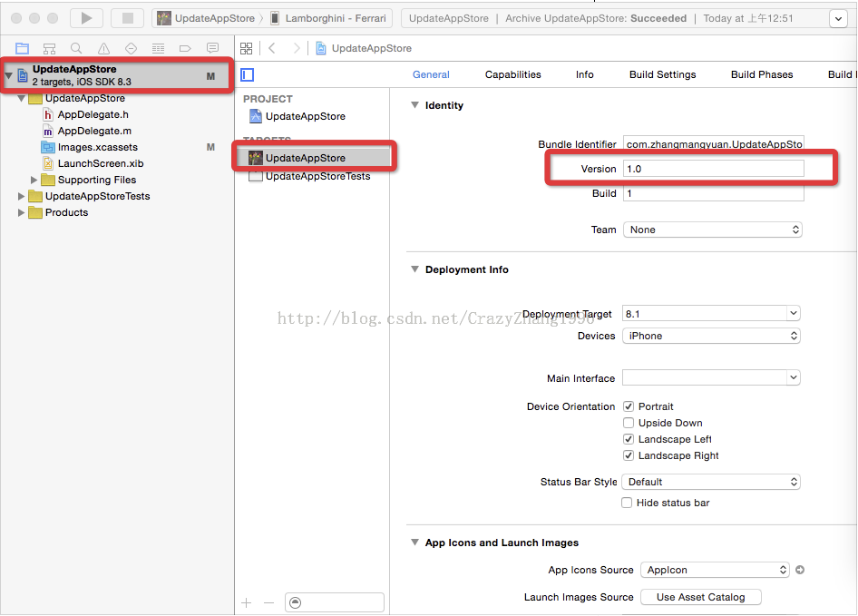This screenshot has height=616, width=858.
Task: Open the Report navigator speech bubble icon
Action: (x=212, y=49)
